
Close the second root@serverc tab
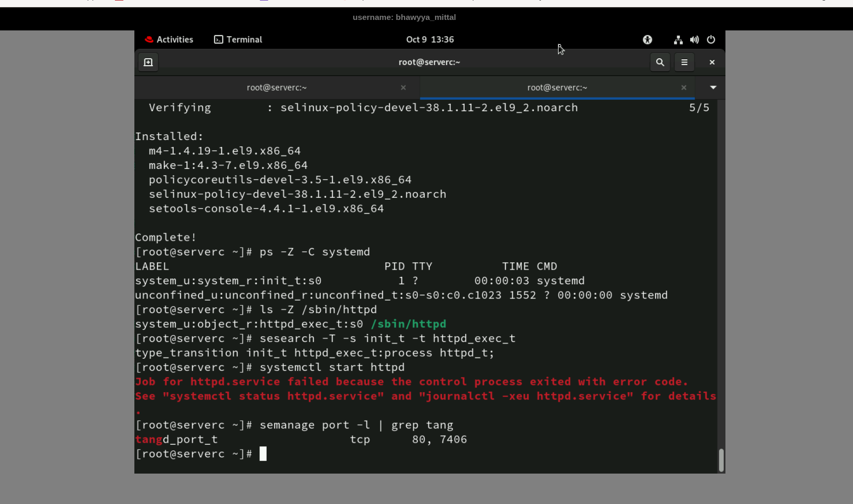click(x=683, y=88)
